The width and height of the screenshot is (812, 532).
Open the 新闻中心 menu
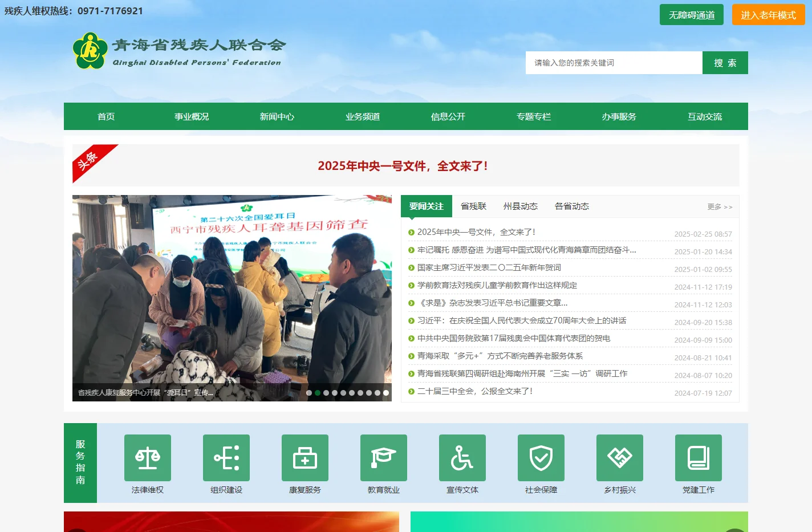(277, 116)
